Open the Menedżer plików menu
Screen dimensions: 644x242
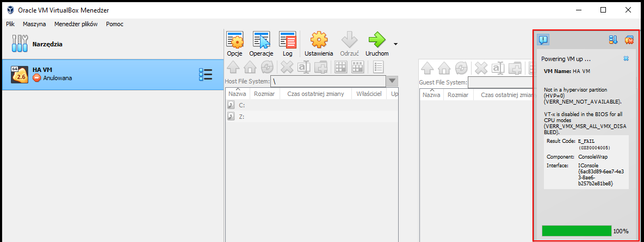[x=76, y=24]
